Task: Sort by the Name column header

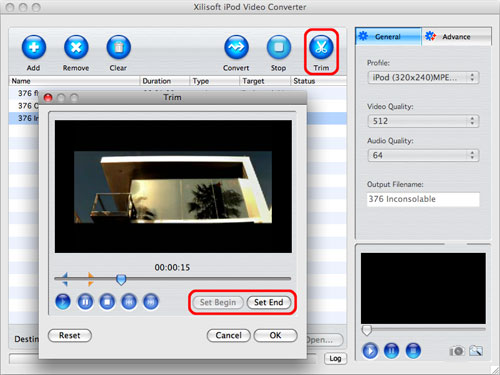Action: [x=74, y=81]
